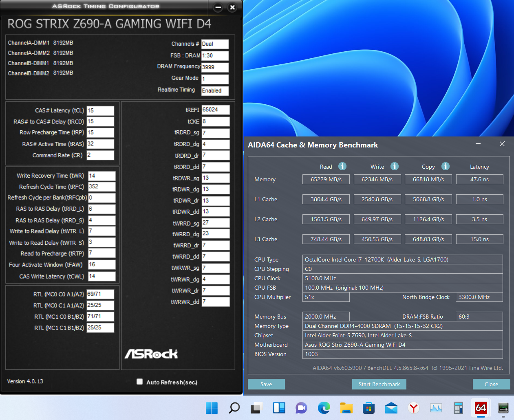This screenshot has width=514, height=420.
Task: Click Memory Copy result 66818 MB/s
Action: [428, 179]
